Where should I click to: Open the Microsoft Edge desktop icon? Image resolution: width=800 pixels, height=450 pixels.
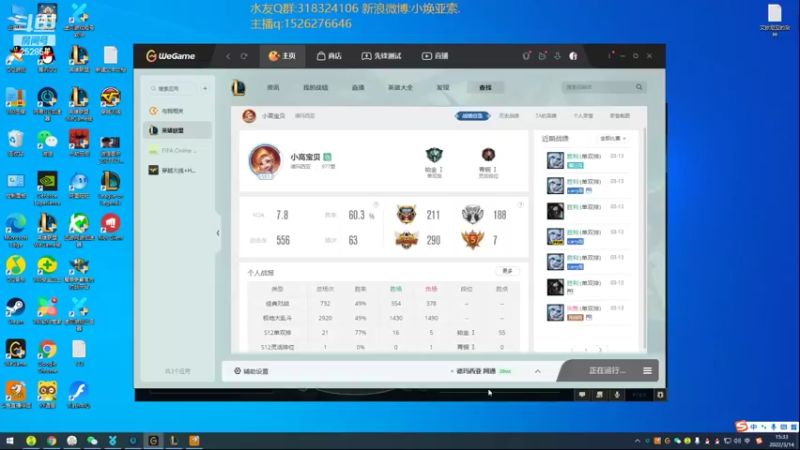(16, 231)
